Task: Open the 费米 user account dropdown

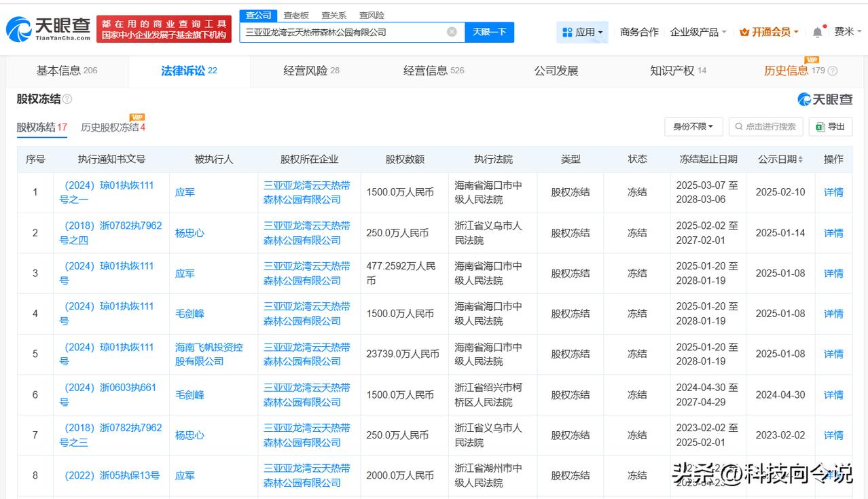Action: (848, 32)
